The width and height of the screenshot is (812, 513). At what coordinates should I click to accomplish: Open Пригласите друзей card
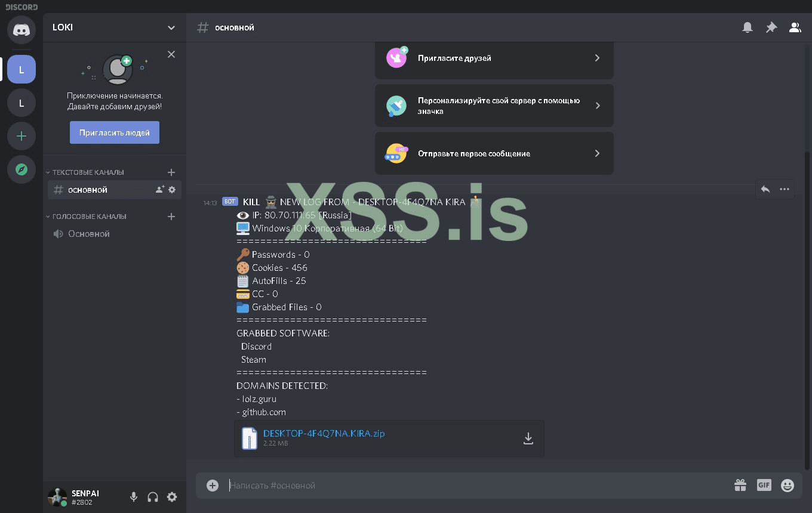point(494,58)
